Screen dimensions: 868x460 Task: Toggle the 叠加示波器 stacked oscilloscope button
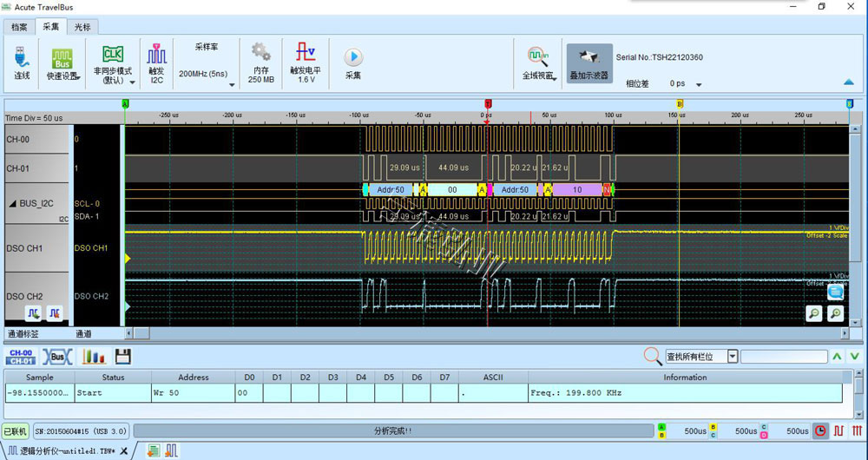tap(589, 63)
